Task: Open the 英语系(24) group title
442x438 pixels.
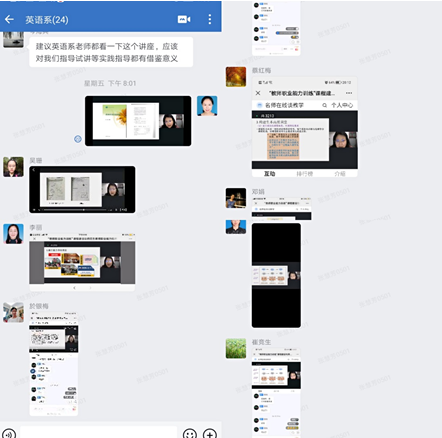Action: 47,20
